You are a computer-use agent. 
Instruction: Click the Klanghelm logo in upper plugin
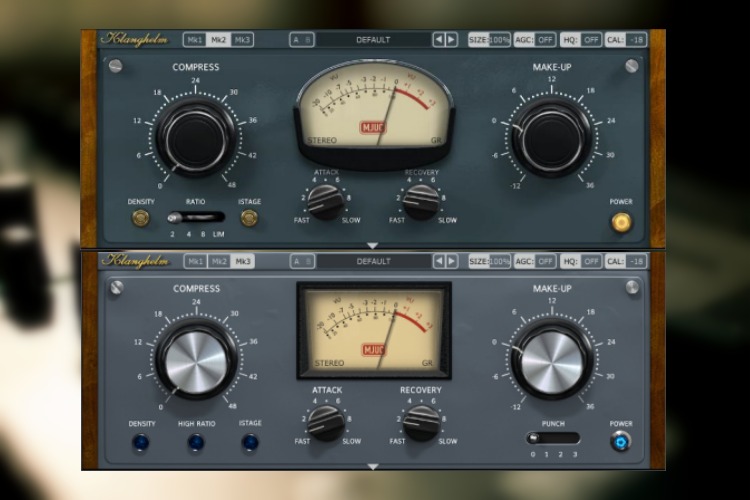[135, 39]
